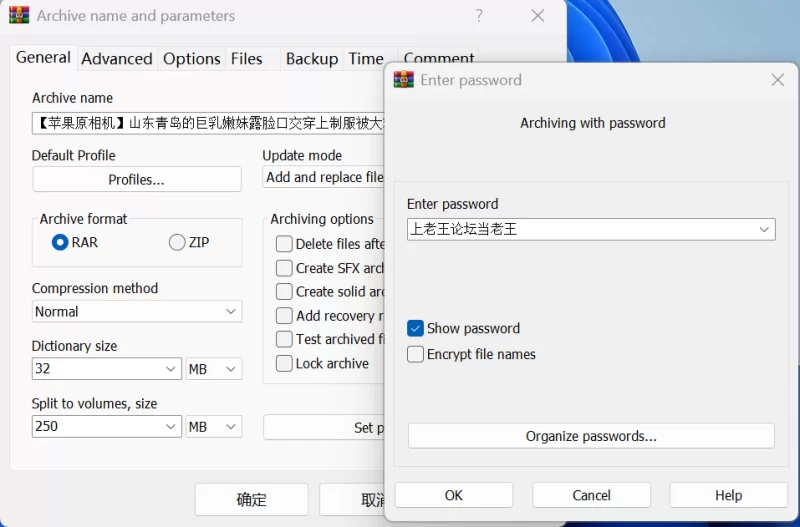Confirm password with OK button

pyautogui.click(x=454, y=495)
